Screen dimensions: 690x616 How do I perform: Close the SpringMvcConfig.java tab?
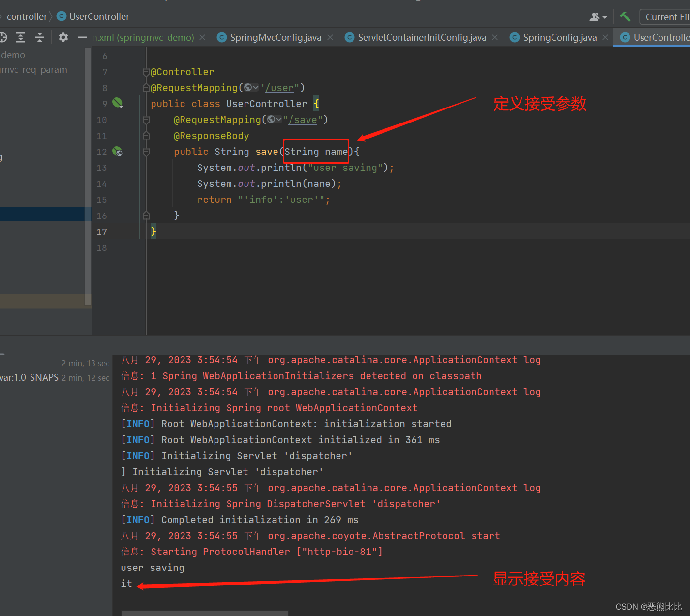[x=330, y=37]
